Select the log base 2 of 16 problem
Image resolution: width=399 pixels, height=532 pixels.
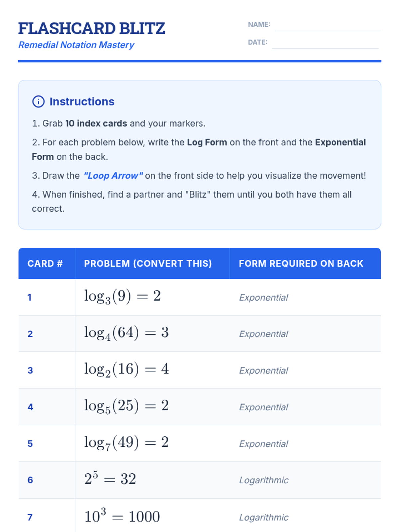(126, 369)
